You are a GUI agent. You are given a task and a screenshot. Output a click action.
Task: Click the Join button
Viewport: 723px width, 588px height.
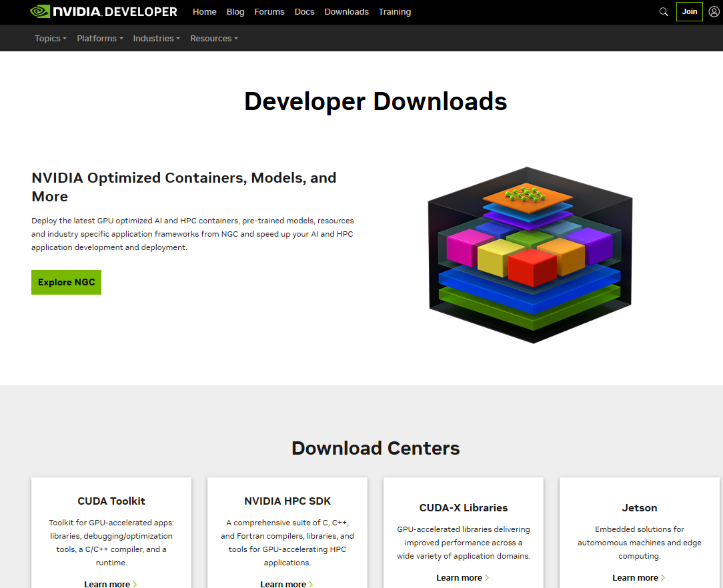[x=689, y=12]
